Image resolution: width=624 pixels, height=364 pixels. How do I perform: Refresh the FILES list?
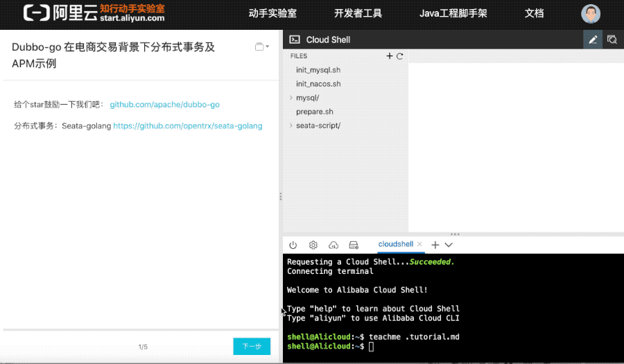(x=399, y=56)
